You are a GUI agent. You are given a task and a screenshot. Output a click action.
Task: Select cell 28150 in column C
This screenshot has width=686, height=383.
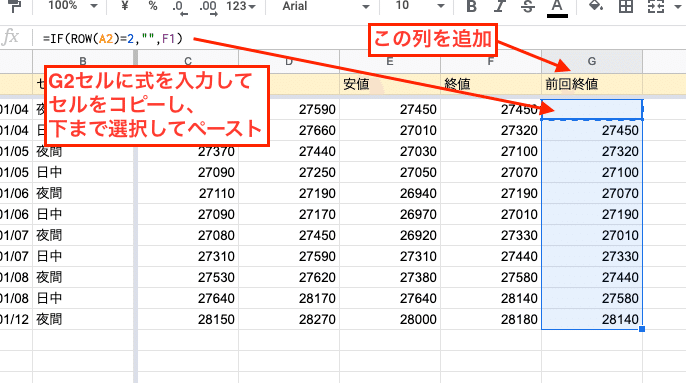[188, 320]
